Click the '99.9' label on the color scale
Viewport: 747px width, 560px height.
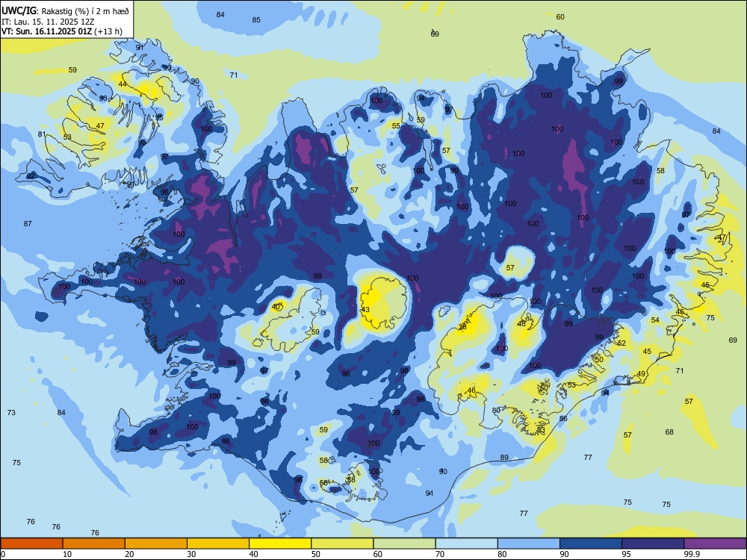[691, 554]
